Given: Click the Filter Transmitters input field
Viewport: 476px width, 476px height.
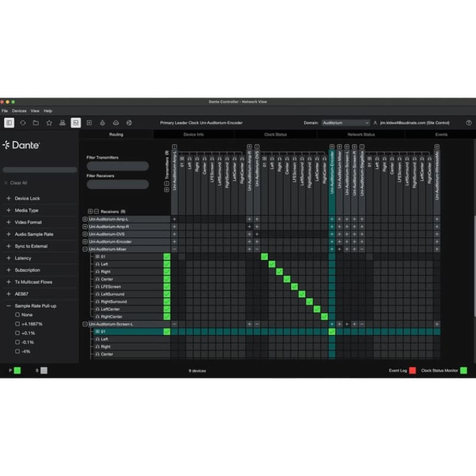Looking at the screenshot, I should [118, 166].
